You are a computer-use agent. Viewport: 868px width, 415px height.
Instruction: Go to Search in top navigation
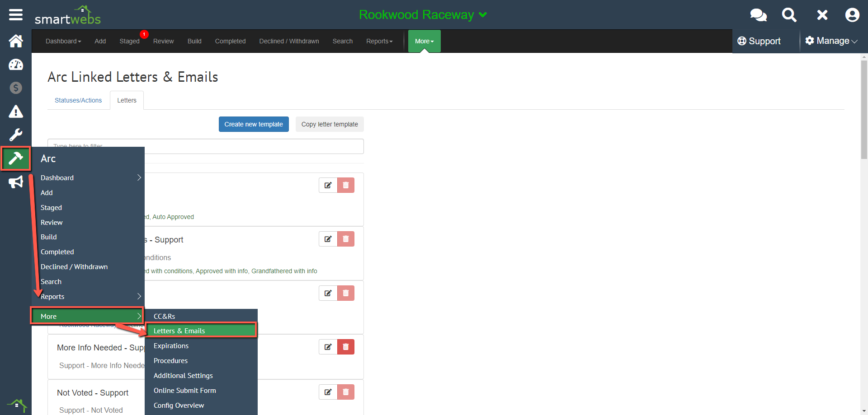point(343,41)
